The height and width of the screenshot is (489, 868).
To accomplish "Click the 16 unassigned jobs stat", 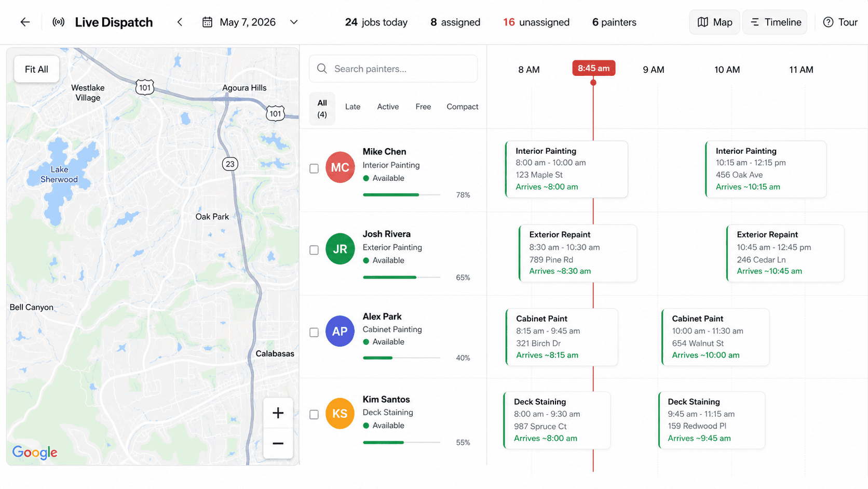I will click(536, 22).
